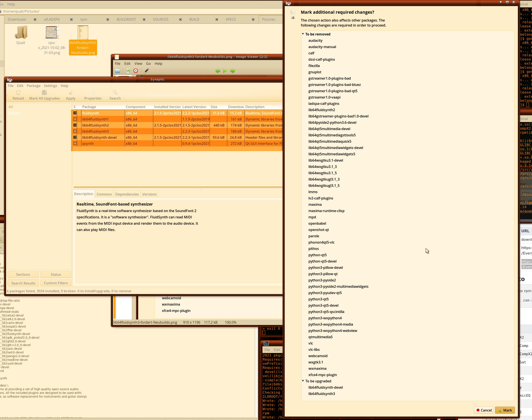Collapse the 'To be upgraded' list
532x420 pixels.
pos(303,381)
